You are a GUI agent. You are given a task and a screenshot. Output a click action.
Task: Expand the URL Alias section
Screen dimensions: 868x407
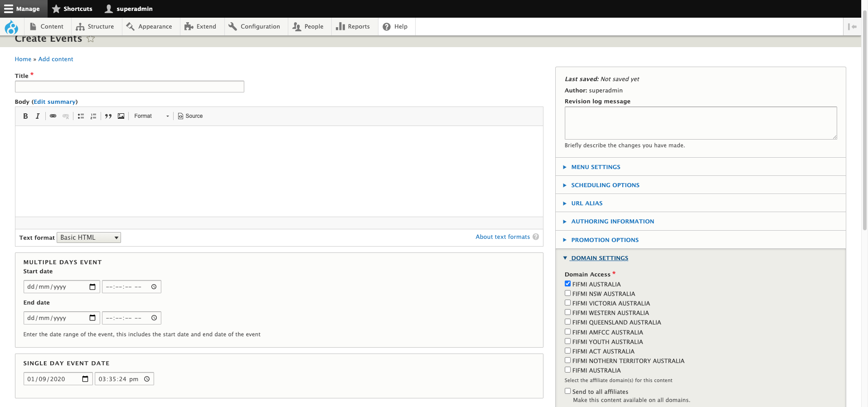tap(587, 203)
